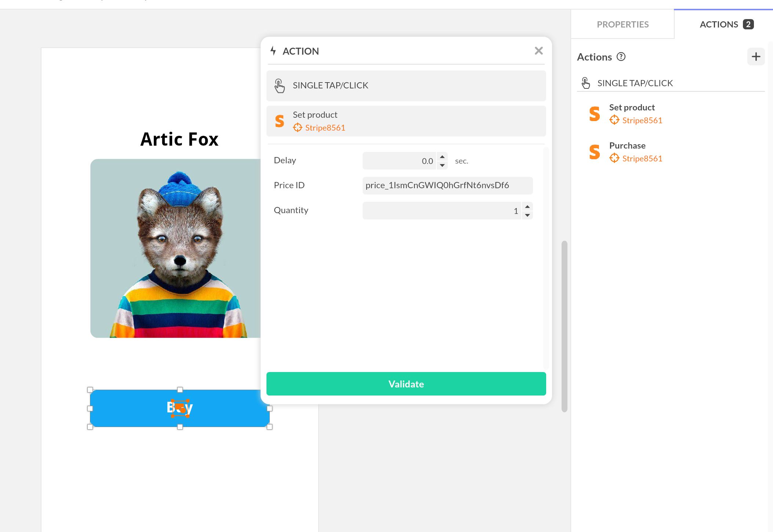Switch to the PROPERTIES tab

tap(623, 24)
